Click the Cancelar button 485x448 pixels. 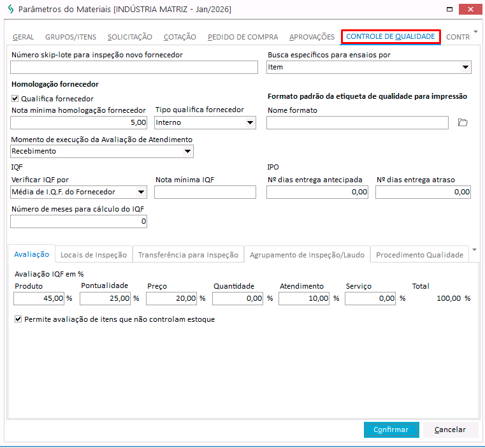450,430
